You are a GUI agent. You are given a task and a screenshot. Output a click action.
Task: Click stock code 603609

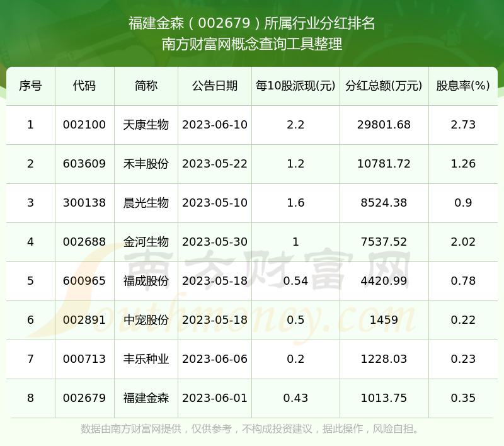point(84,164)
